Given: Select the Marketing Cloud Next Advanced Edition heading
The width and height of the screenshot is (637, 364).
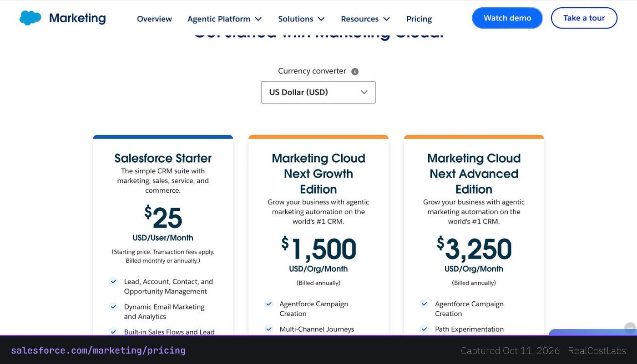Looking at the screenshot, I should coord(474,174).
